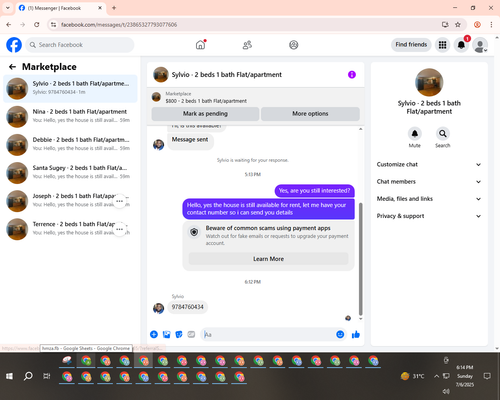Click Find friends button
The image size is (500, 400).
(411, 45)
